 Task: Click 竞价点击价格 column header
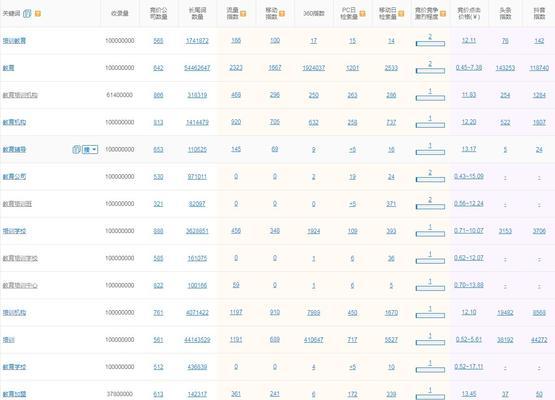point(469,13)
